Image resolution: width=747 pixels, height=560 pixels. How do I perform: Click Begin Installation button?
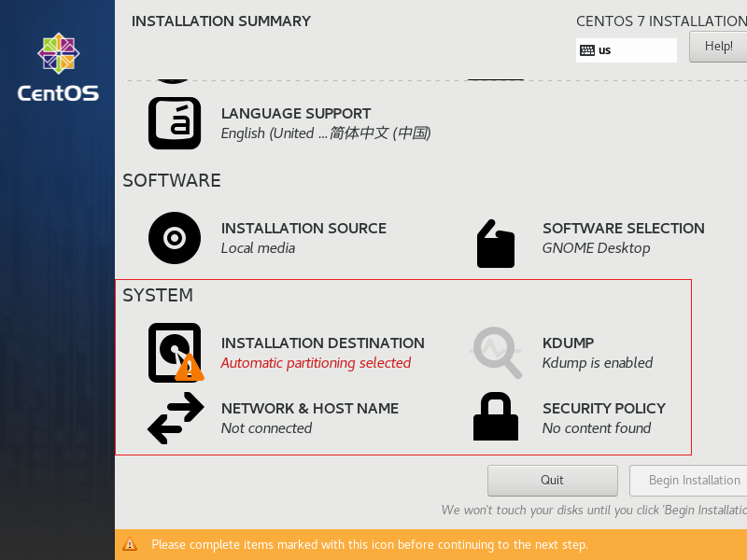pyautogui.click(x=688, y=481)
